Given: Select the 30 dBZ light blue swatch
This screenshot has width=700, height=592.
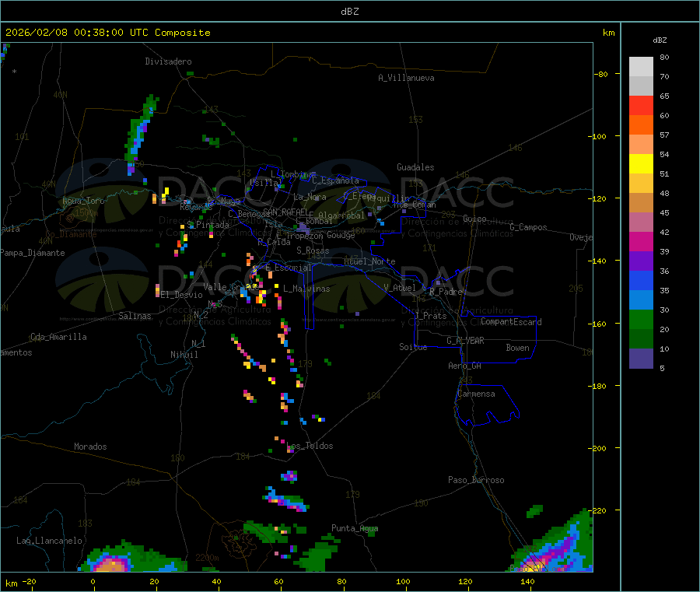Looking at the screenshot, I should 641,300.
